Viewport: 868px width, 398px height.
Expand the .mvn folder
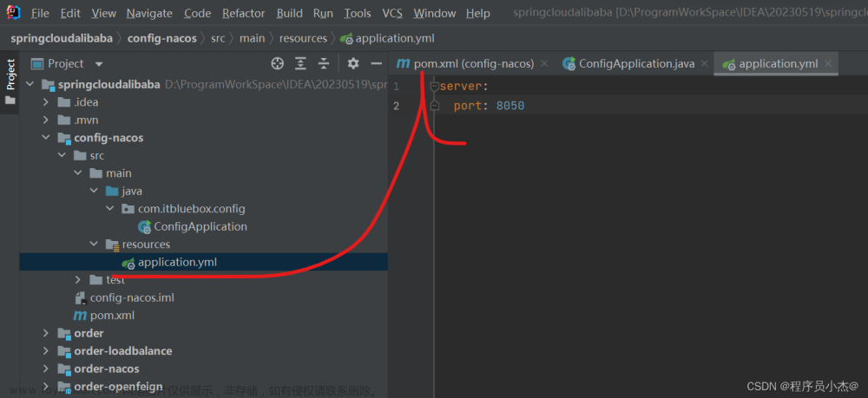(x=46, y=120)
